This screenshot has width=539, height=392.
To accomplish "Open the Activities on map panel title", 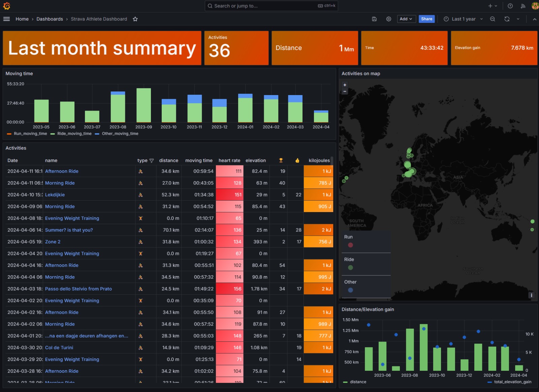I will tap(361, 73).
